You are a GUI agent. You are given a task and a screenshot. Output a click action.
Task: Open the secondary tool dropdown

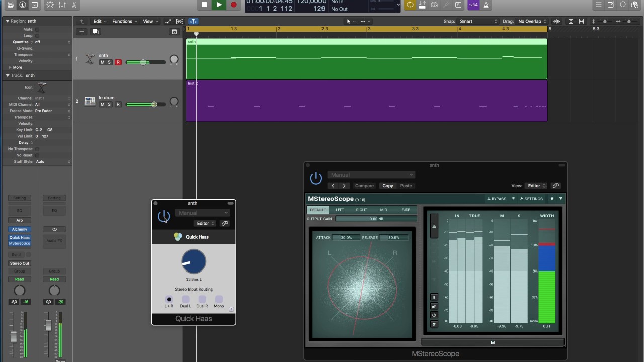[365, 21]
